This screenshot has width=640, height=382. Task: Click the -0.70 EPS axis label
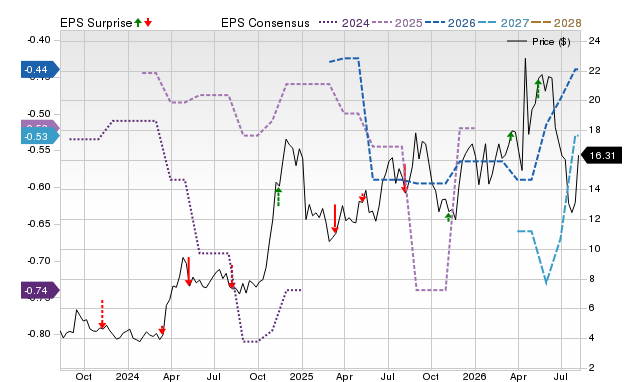click(x=39, y=260)
